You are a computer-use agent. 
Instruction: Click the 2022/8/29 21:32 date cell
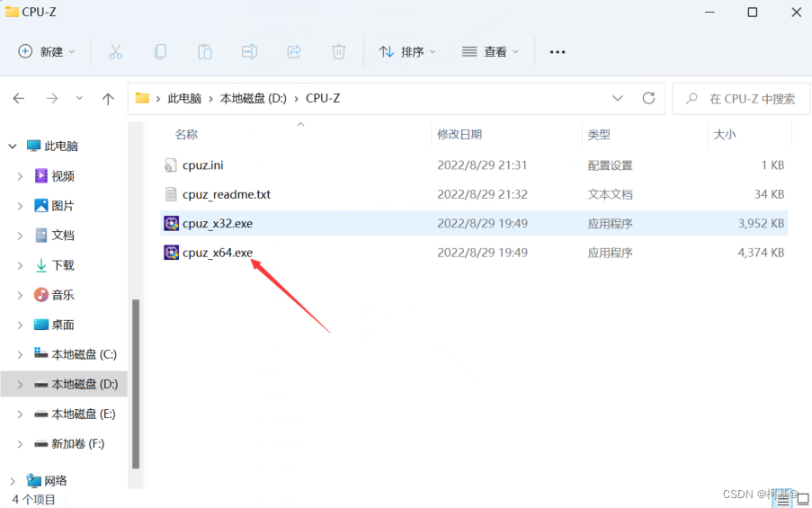tap(482, 194)
